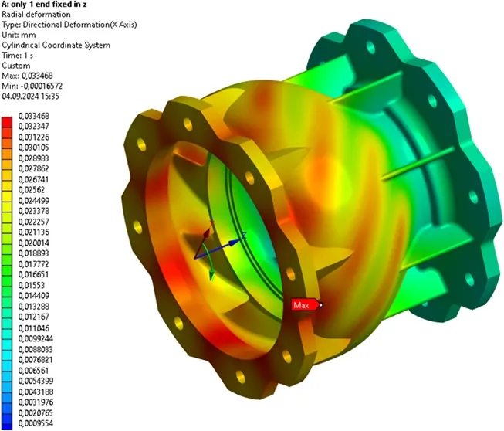Click legend value 0,0054399
504x431 pixels.
point(36,381)
